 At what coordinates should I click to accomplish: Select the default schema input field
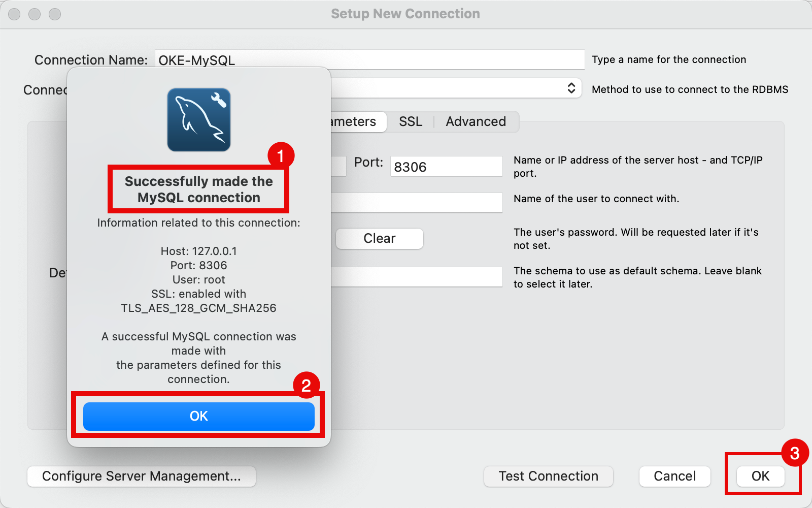[416, 277]
